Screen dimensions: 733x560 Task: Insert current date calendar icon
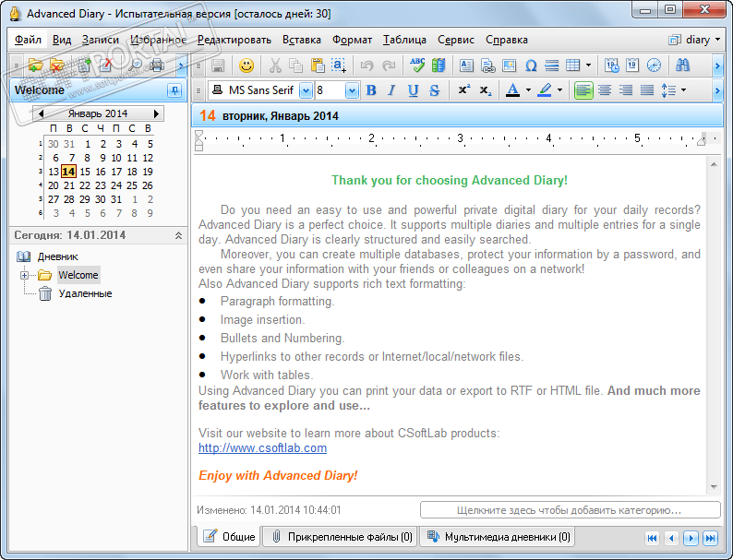[x=632, y=66]
